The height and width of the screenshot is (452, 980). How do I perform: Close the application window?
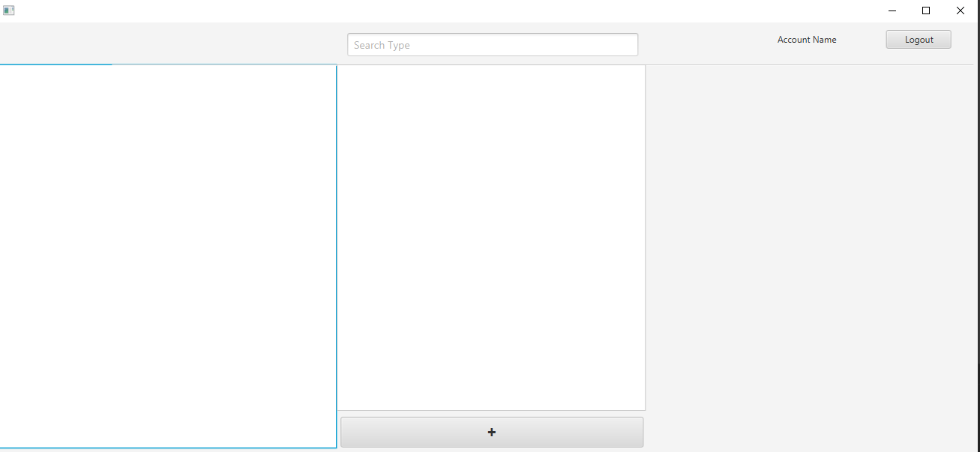pyautogui.click(x=961, y=10)
